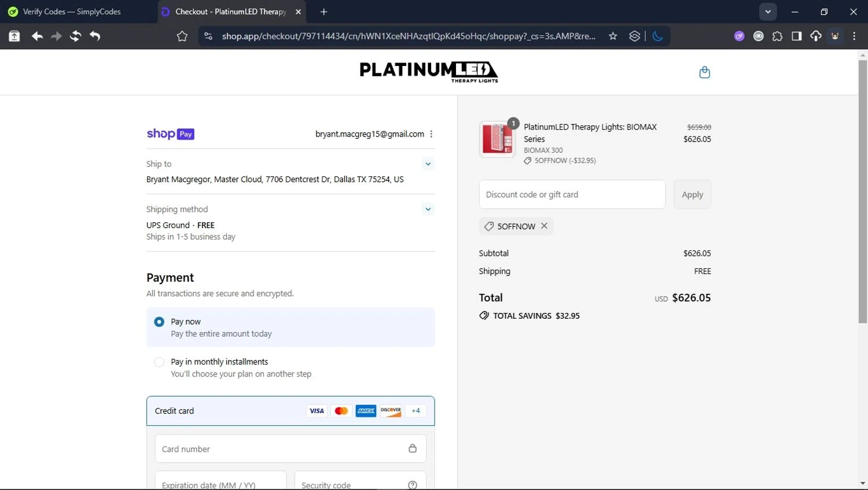Click the vertical page scrollbar
Screen dimensions: 868x490
click(863, 191)
